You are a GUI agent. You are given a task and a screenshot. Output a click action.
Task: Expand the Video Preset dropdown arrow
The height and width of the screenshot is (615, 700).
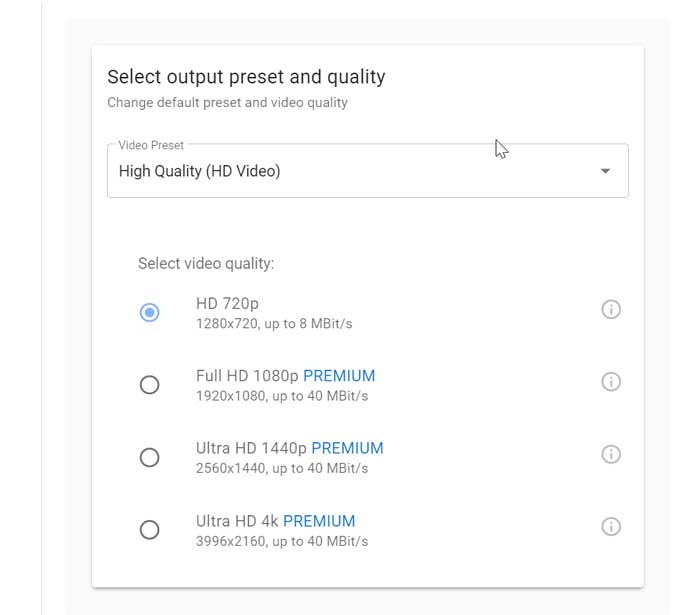[605, 171]
